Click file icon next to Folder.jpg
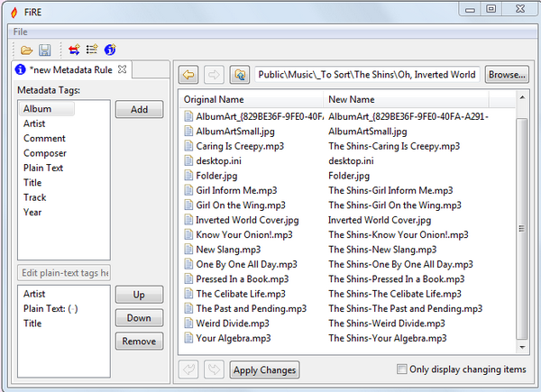The image size is (541, 392). 188,176
